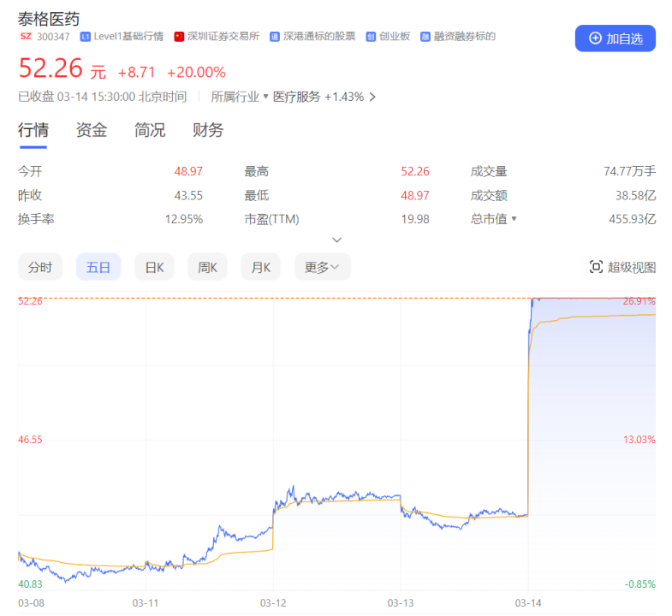Open the 更多 chart period dropdown
The width and height of the screenshot is (672, 616).
322,267
